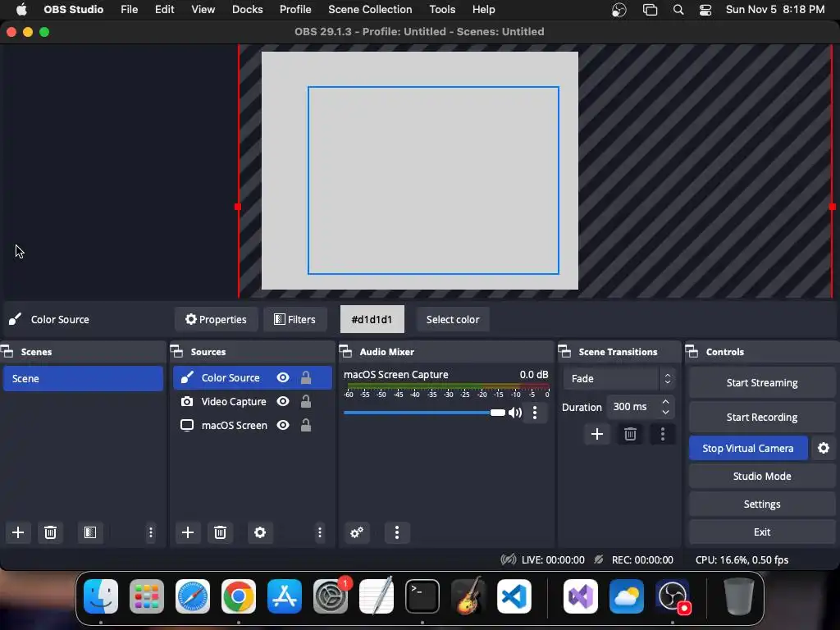Click the #d1d1d1 color swatch
This screenshot has height=630, width=840.
(372, 319)
